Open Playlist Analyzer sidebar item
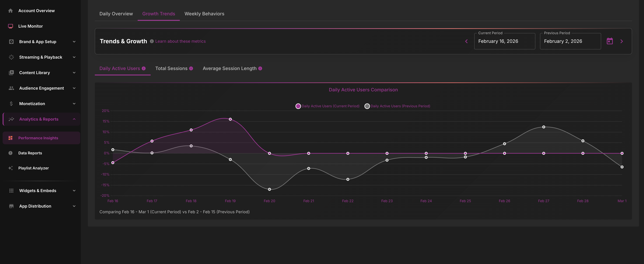Screen dimensions: 644x264 [x=33, y=168]
